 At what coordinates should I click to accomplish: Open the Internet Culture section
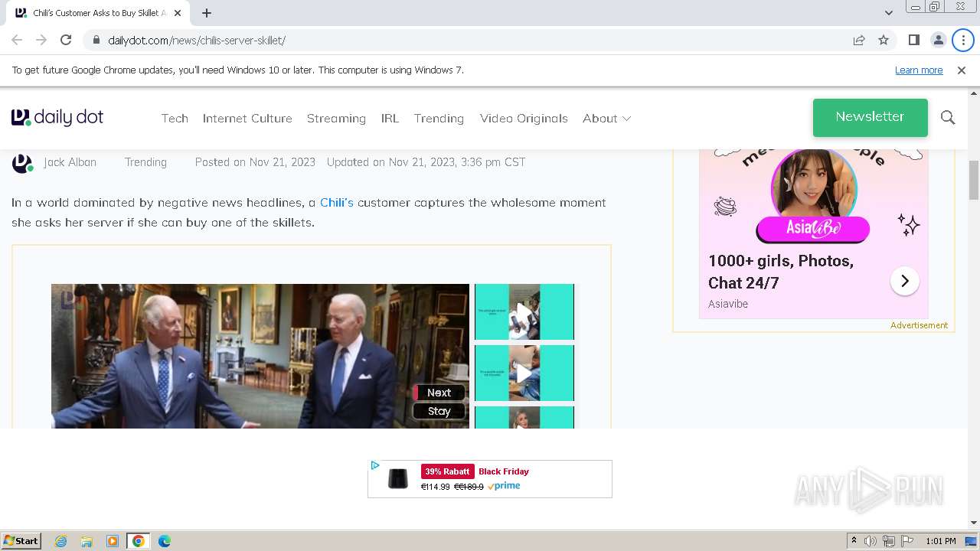tap(247, 118)
